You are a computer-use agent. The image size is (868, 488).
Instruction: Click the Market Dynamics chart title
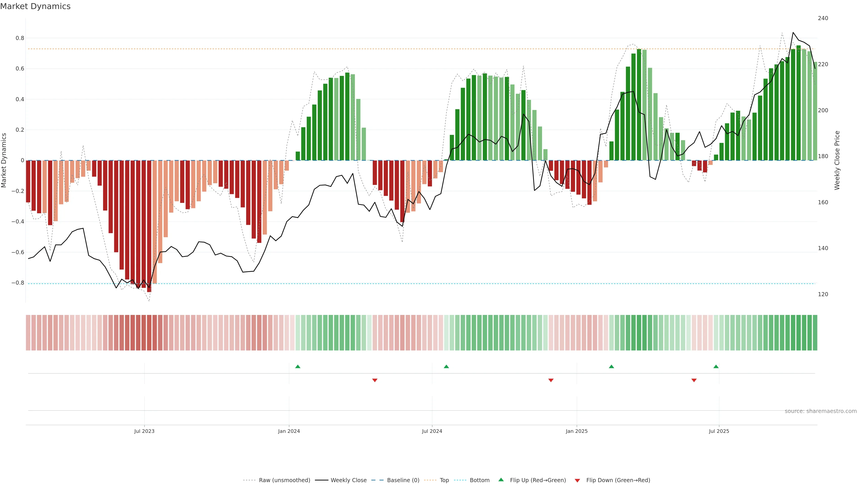click(35, 6)
